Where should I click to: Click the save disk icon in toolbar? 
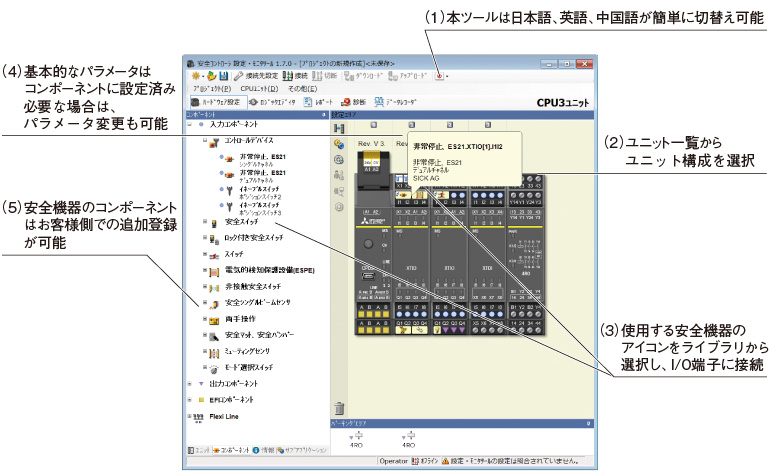[223, 75]
